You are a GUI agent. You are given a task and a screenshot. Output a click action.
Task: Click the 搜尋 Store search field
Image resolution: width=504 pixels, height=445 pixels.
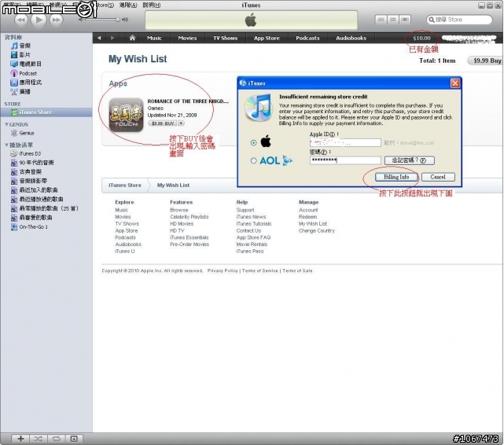[x=459, y=20]
